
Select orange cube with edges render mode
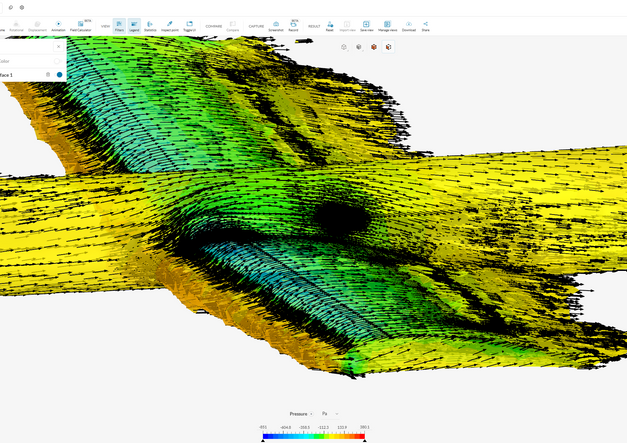[x=389, y=47]
